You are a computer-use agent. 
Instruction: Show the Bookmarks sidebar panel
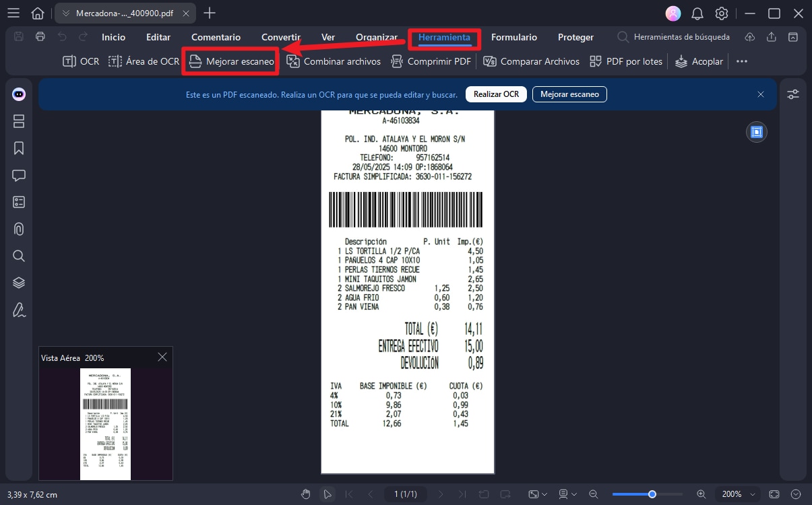(x=18, y=148)
